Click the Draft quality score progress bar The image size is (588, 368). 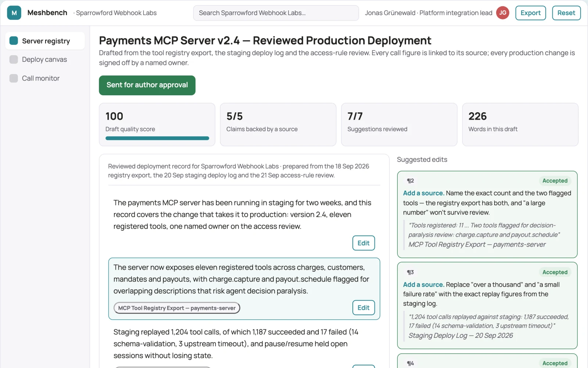157,138
